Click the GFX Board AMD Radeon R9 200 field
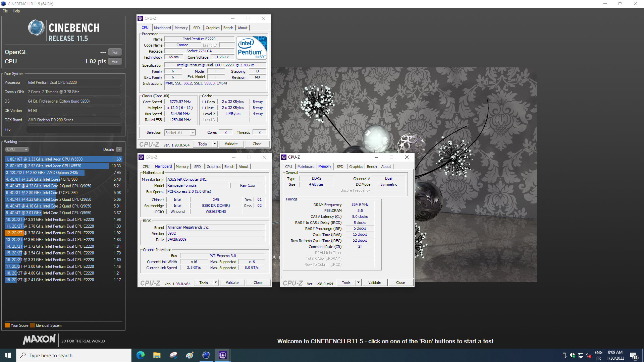 point(74,120)
